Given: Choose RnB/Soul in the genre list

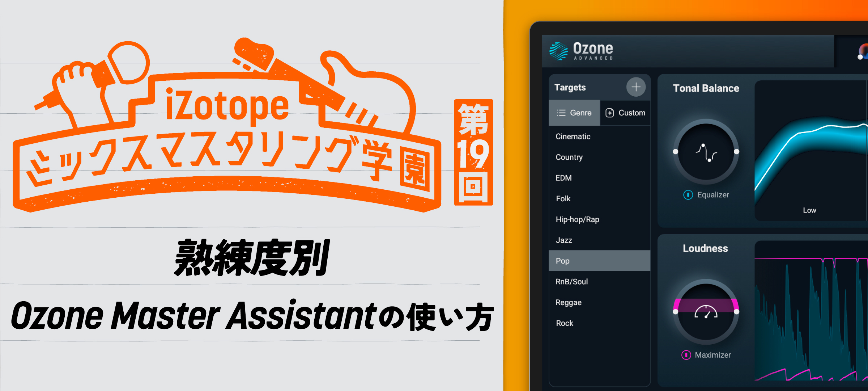Looking at the screenshot, I should pyautogui.click(x=600, y=281).
